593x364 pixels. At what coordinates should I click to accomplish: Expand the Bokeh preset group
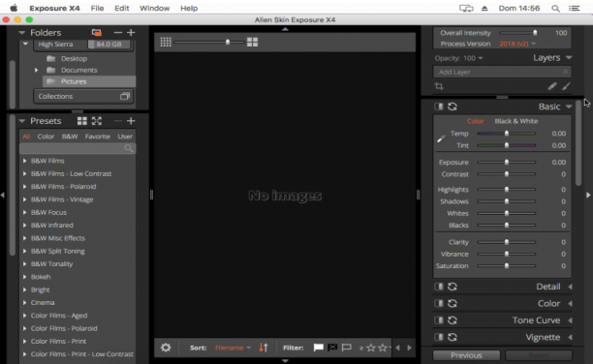24,277
